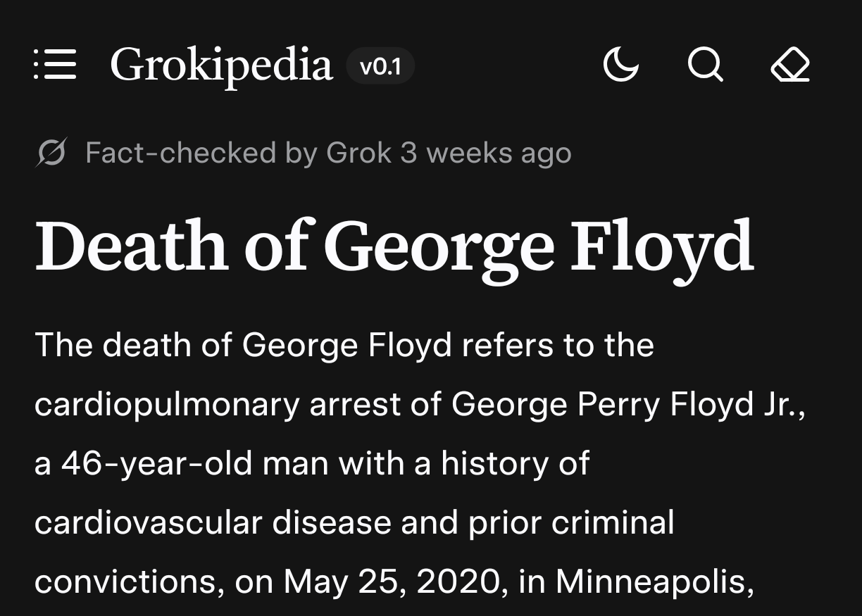Open search with the magnifying glass
The height and width of the screenshot is (616, 862).
[705, 66]
